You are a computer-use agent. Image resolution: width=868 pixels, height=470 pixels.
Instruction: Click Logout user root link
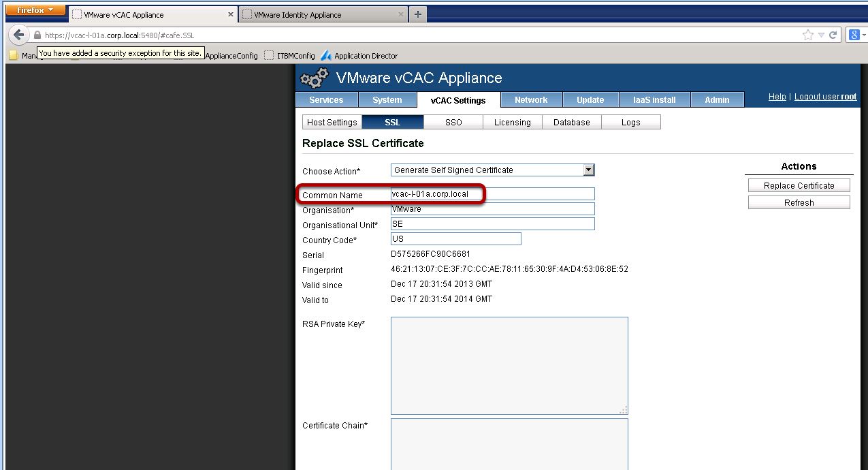[x=825, y=97]
